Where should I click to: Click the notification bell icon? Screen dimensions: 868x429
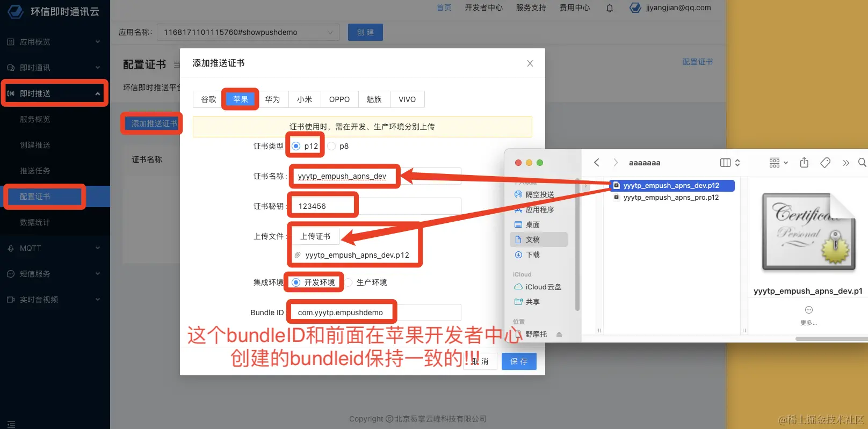610,8
